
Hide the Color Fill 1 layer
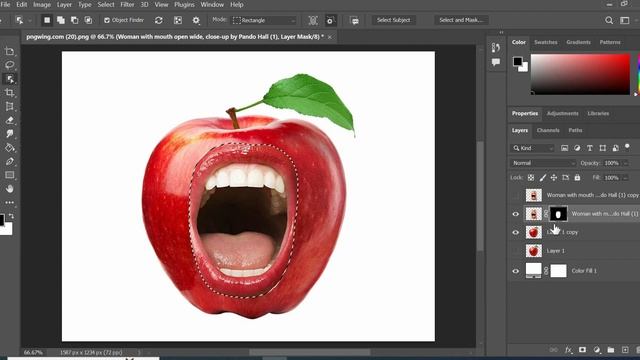(516, 271)
